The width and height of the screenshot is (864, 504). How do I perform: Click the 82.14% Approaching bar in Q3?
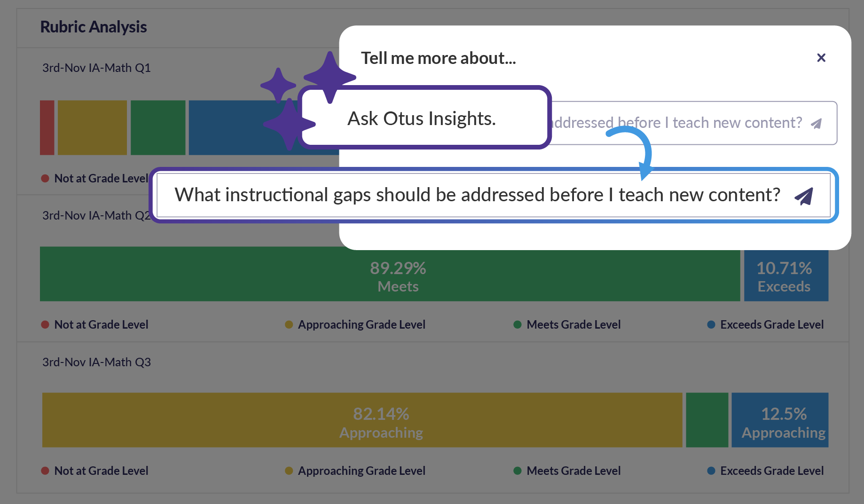point(380,420)
